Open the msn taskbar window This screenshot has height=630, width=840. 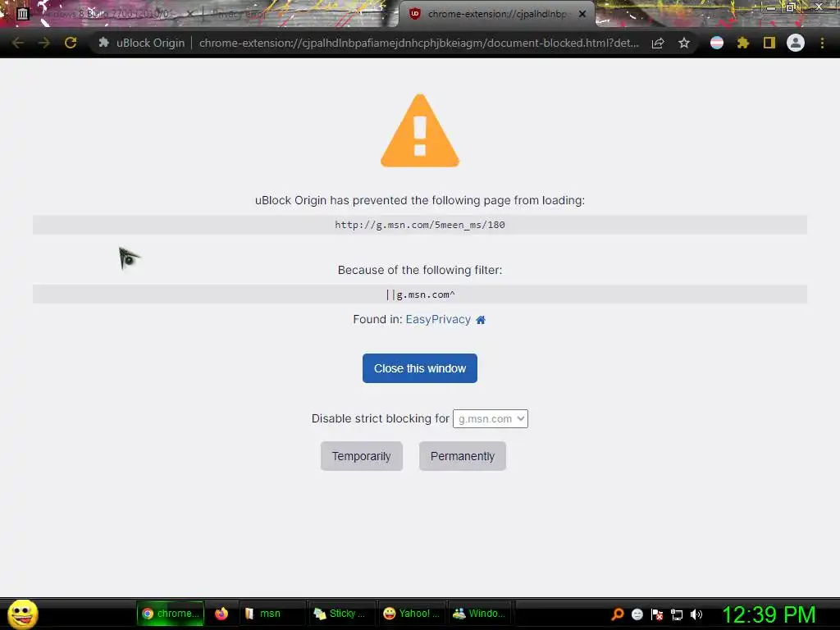271,614
